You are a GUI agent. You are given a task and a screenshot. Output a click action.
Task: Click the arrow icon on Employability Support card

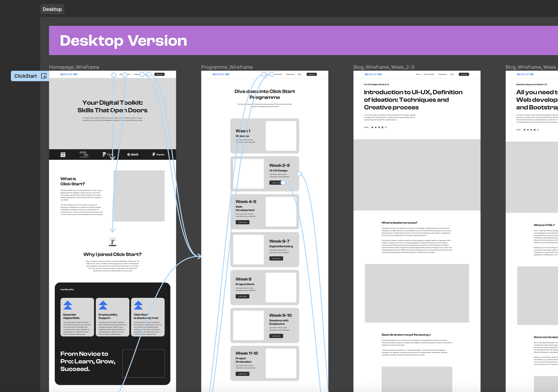[103, 305]
